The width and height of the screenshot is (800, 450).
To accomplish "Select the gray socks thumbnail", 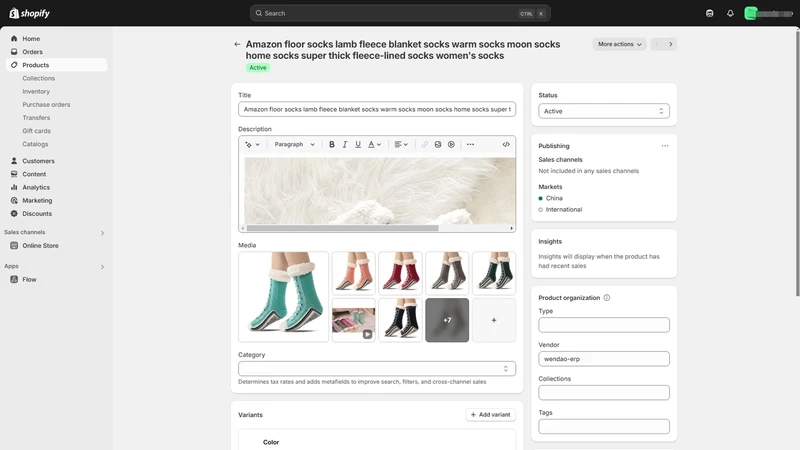I will coord(447,273).
